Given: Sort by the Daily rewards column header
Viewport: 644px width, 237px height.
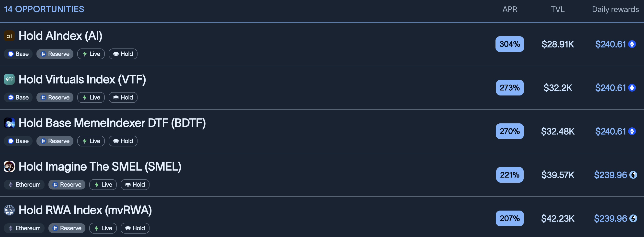Looking at the screenshot, I should point(615,9).
